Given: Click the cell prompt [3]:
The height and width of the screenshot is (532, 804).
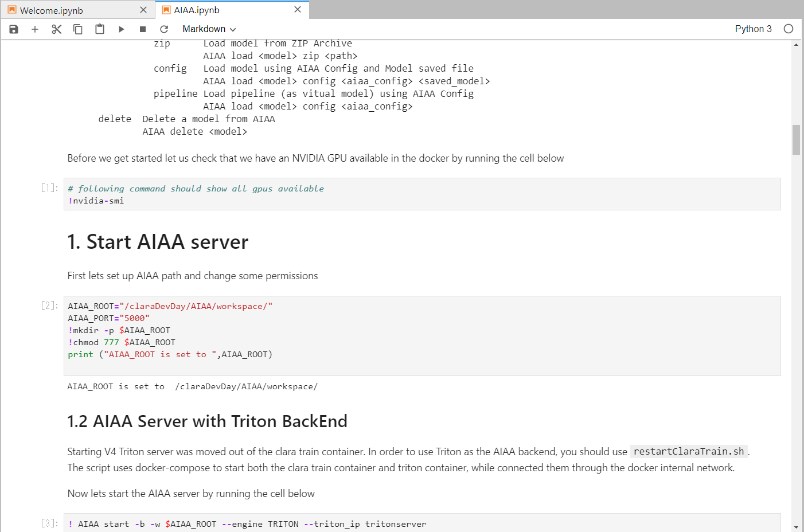Looking at the screenshot, I should pos(49,523).
